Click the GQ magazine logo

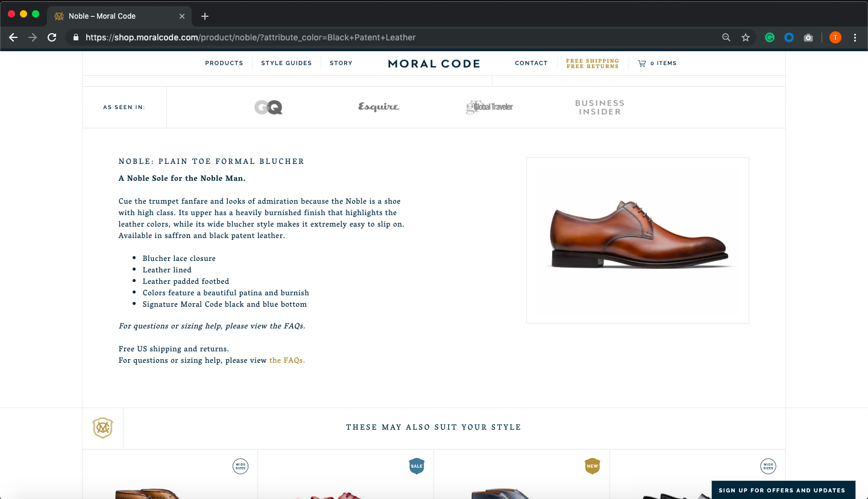(268, 107)
